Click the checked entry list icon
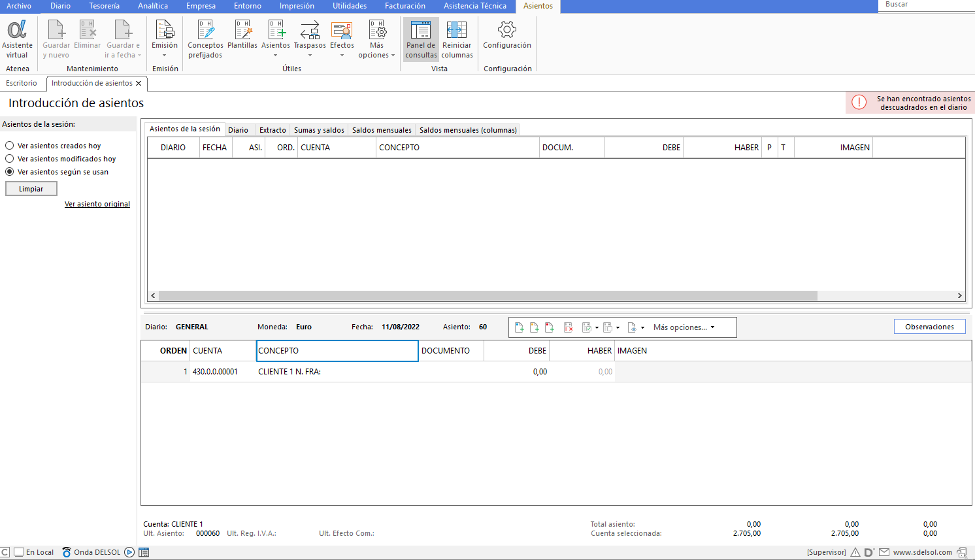975x560 pixels. point(587,327)
